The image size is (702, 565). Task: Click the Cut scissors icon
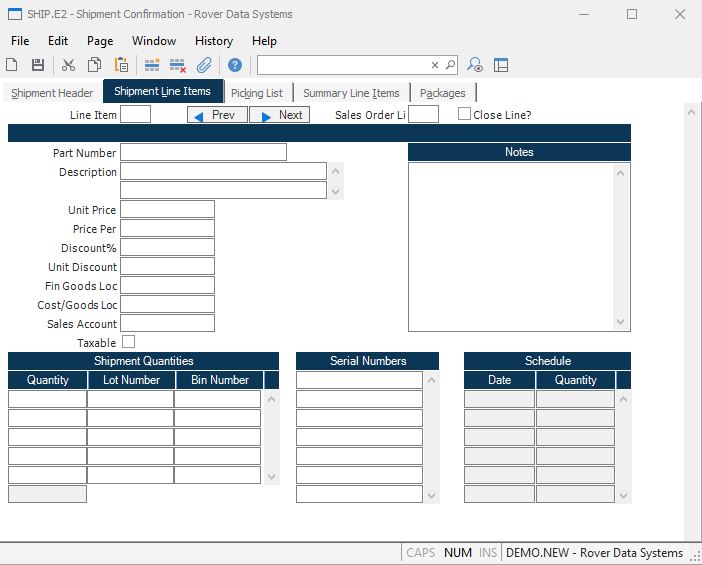[x=68, y=65]
